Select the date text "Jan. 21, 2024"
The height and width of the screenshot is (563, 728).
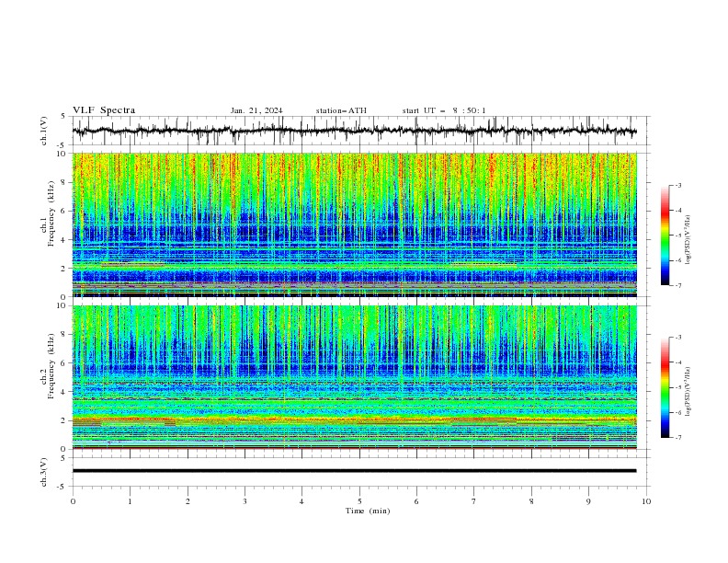click(x=256, y=110)
